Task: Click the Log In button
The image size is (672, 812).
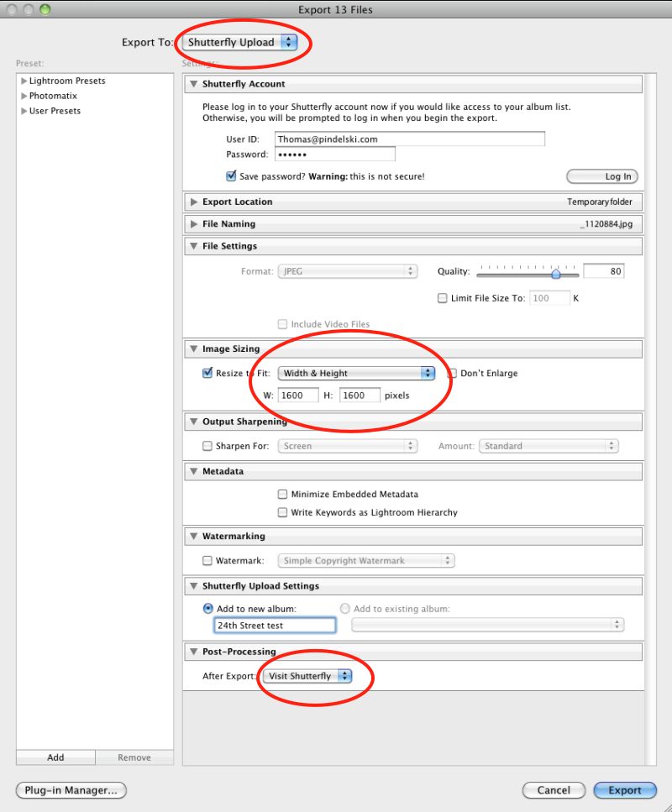Action: 602,176
